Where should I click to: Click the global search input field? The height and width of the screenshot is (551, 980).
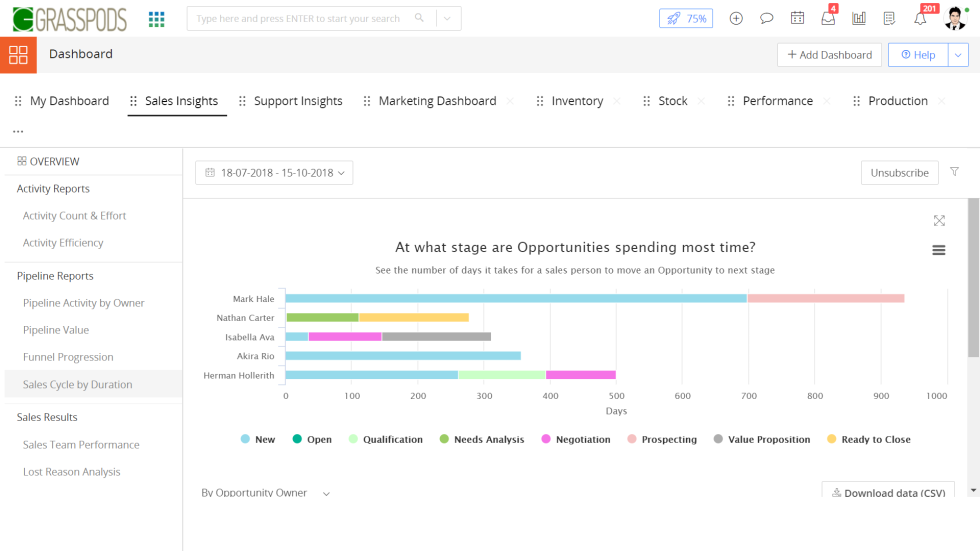300,18
